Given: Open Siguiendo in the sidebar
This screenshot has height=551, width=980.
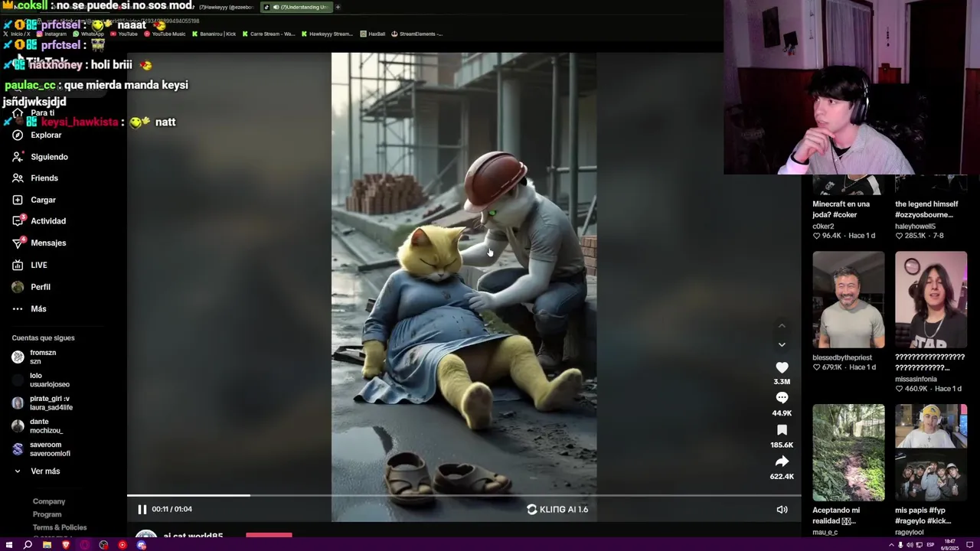Looking at the screenshot, I should 49,157.
